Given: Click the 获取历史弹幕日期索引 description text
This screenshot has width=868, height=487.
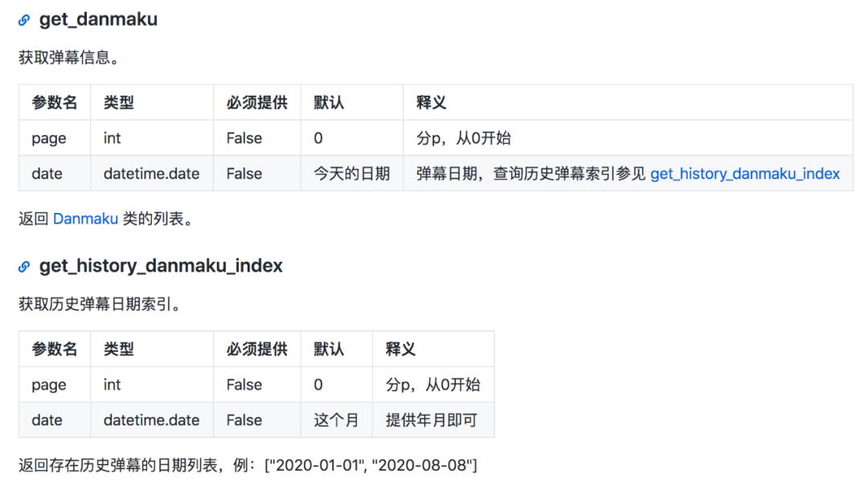Looking at the screenshot, I should coord(99,304).
